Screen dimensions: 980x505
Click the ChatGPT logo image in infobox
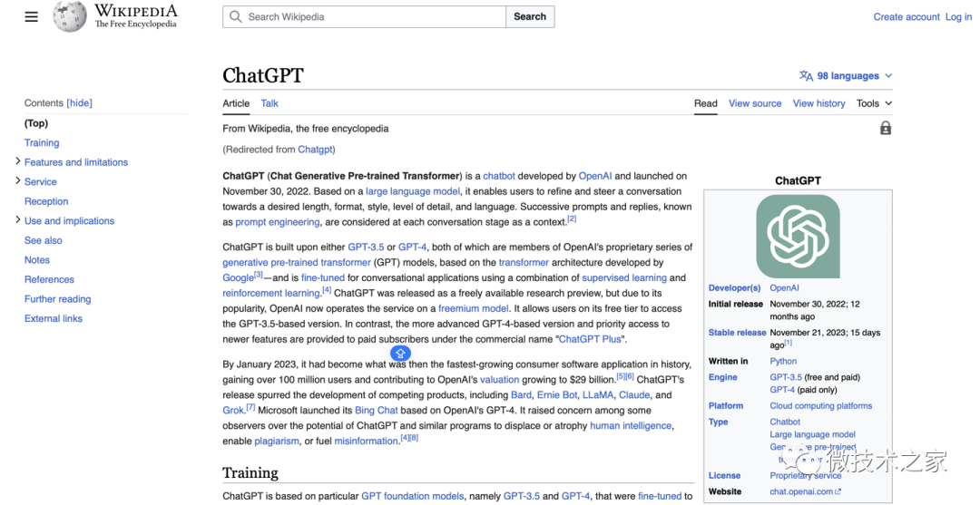point(798,236)
